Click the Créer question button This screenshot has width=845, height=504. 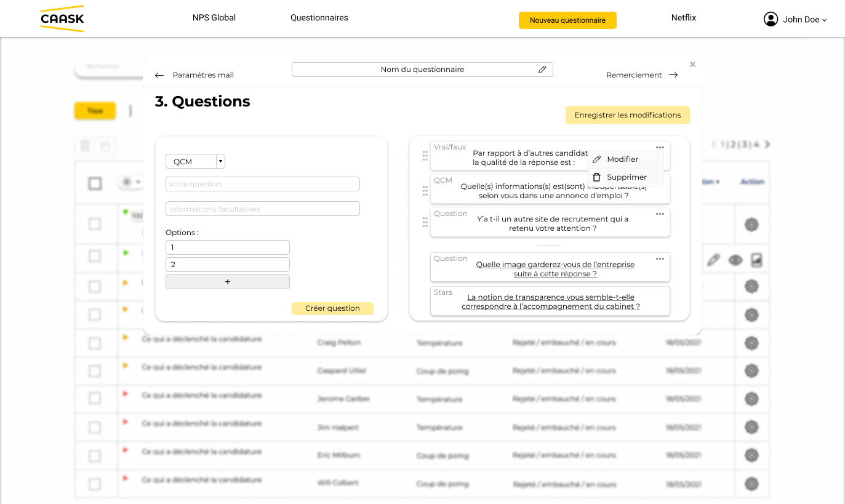tap(332, 308)
